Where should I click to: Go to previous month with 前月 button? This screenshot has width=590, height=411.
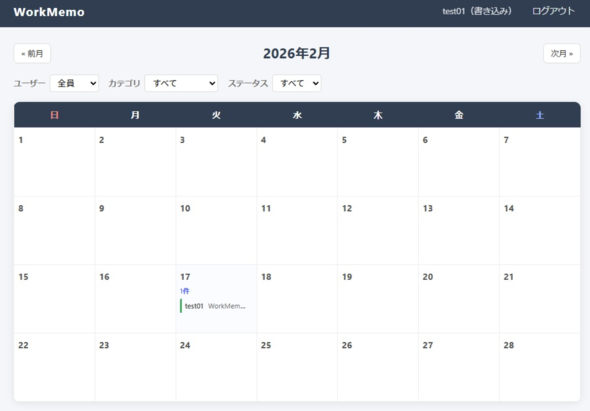pyautogui.click(x=32, y=53)
